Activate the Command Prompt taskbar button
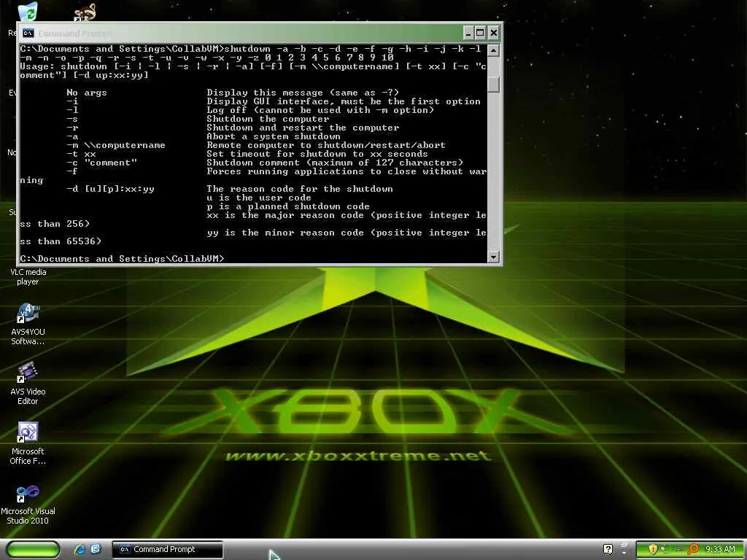Image resolution: width=747 pixels, height=560 pixels. click(167, 549)
